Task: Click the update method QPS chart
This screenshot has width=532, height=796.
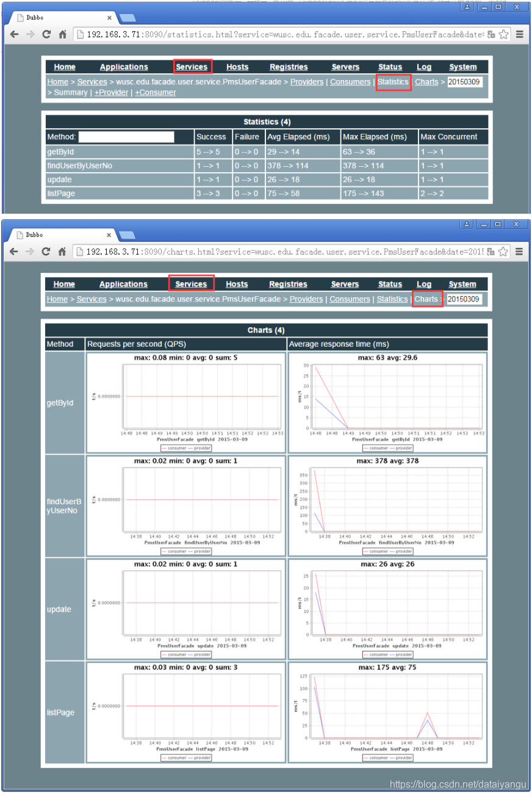Action: click(185, 609)
